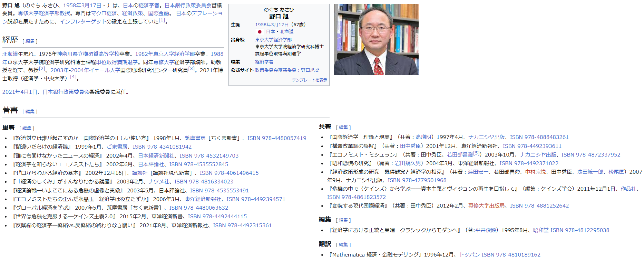Open the トッパン publisher link
644x261 pixels.
(x=469, y=255)
